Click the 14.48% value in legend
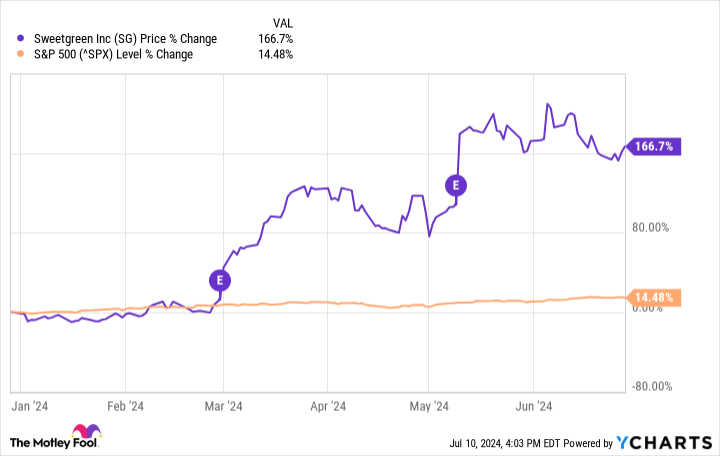Screen dimensions: 720x456 point(275,54)
